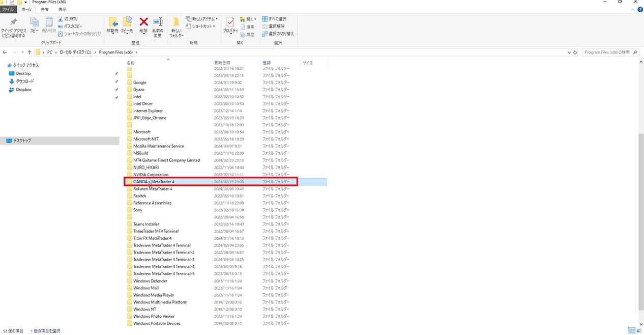Image resolution: width=644 pixels, height=335 pixels.
Task: Select the Rakuten MetaTrader 4 folder
Action: pos(153,189)
